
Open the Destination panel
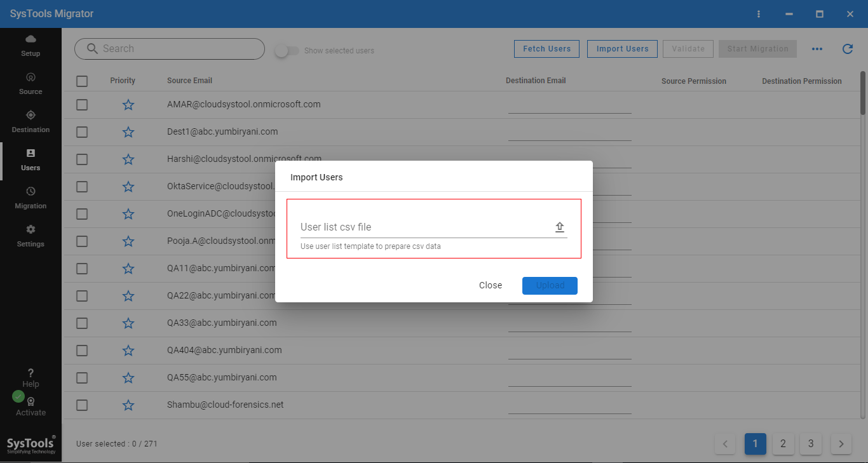30,121
